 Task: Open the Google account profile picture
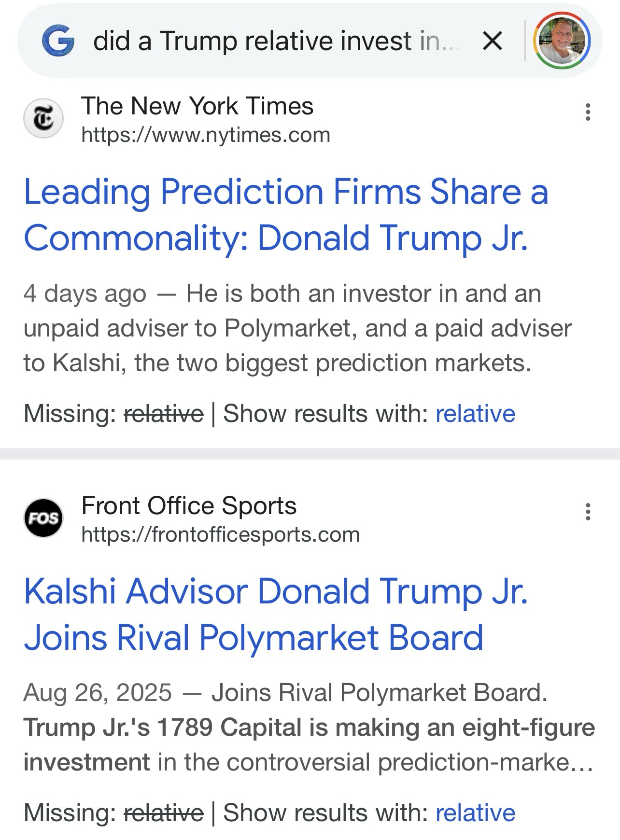(x=561, y=41)
